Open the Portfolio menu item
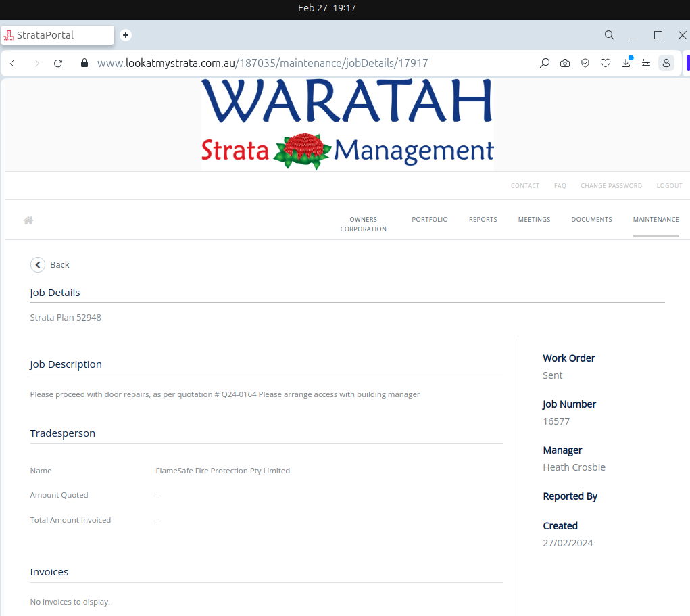The width and height of the screenshot is (690, 616). (430, 219)
